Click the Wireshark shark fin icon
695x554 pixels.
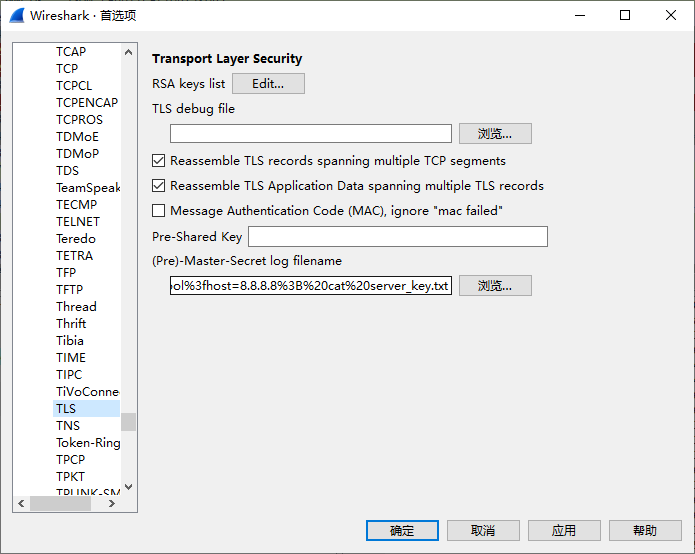pos(17,16)
